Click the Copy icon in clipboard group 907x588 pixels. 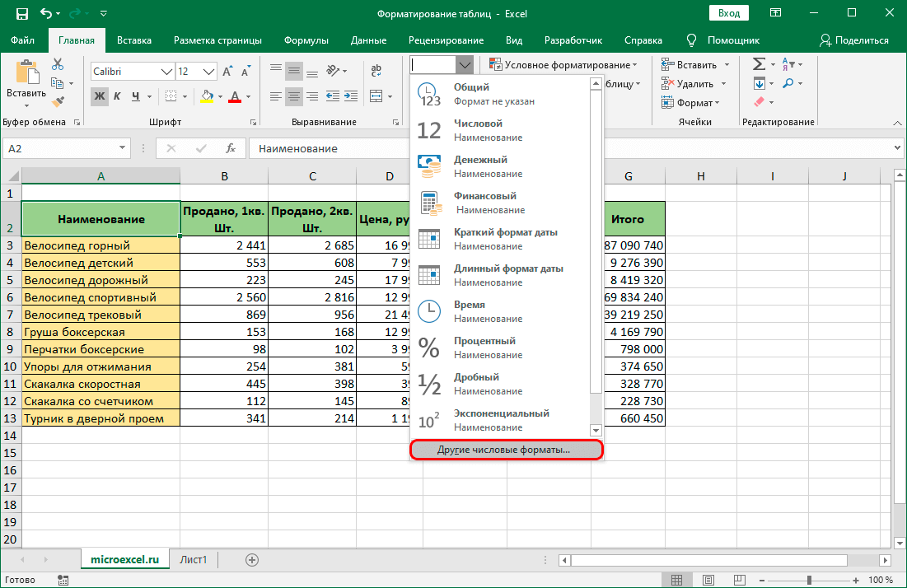click(x=58, y=83)
